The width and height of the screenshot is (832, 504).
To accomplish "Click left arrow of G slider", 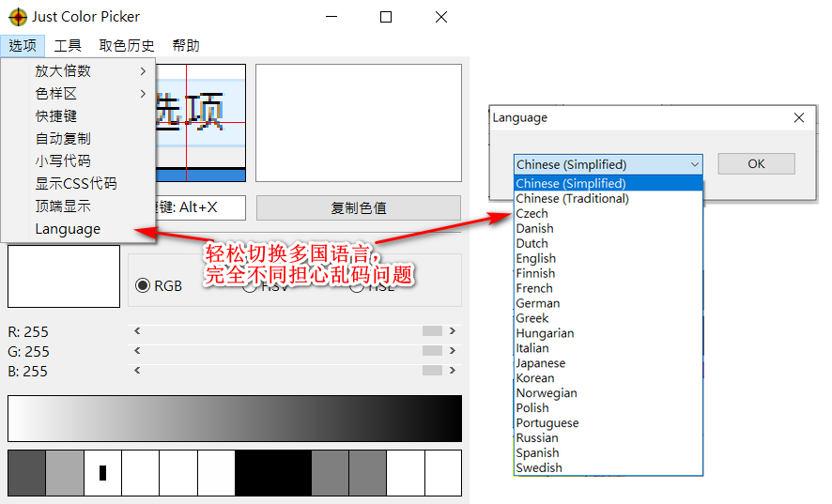I will (x=137, y=351).
